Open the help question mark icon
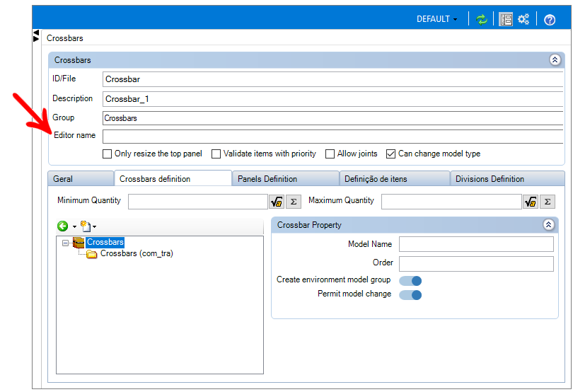Viewport: 573px width, 392px height. (550, 20)
